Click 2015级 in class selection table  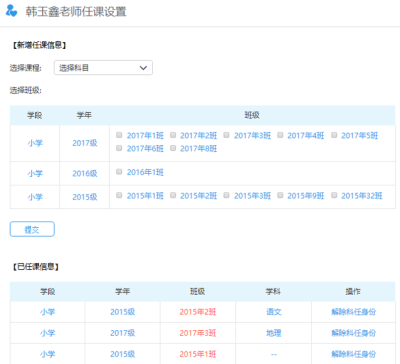click(x=85, y=197)
